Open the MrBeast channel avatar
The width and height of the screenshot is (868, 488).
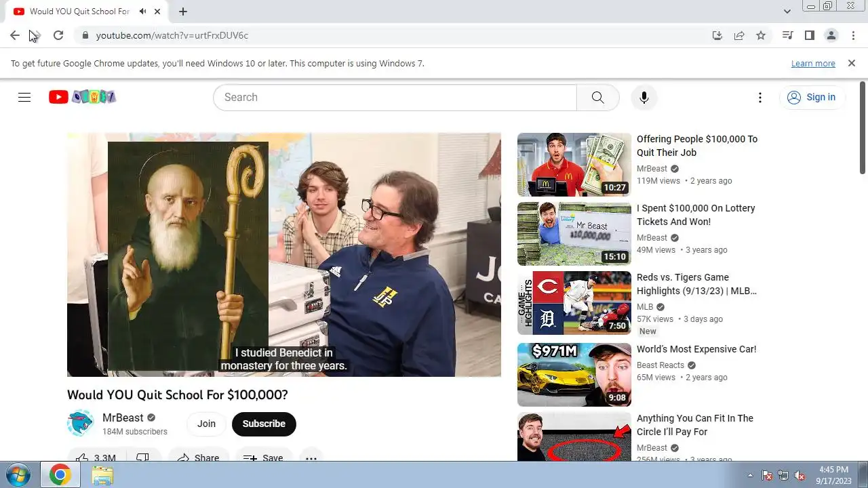pos(81,424)
